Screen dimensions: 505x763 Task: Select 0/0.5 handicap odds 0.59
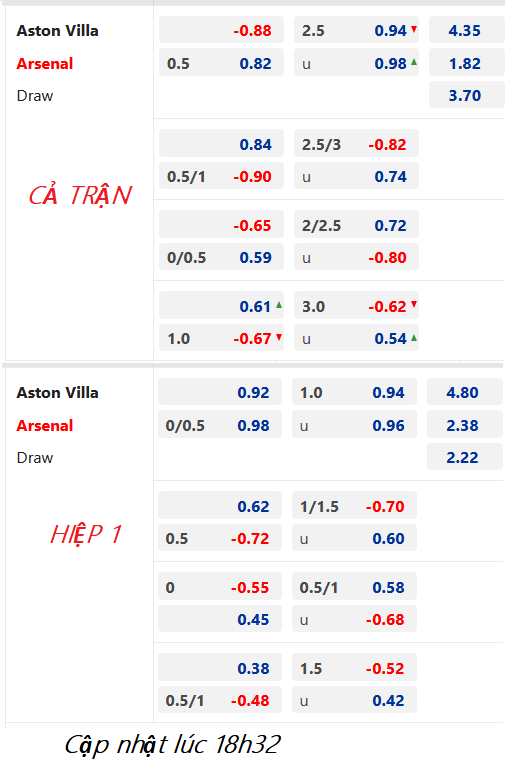coord(221,257)
